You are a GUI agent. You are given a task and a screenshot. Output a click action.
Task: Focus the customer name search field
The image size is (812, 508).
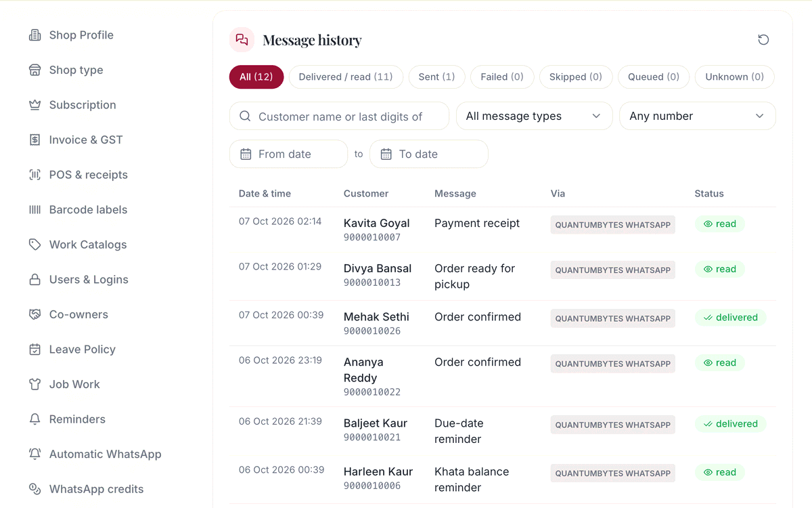point(340,116)
